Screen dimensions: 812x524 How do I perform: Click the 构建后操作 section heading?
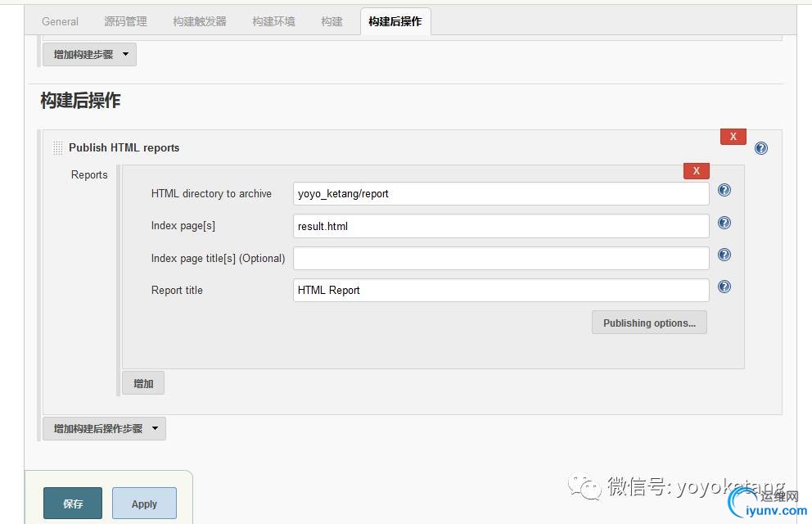tap(80, 100)
